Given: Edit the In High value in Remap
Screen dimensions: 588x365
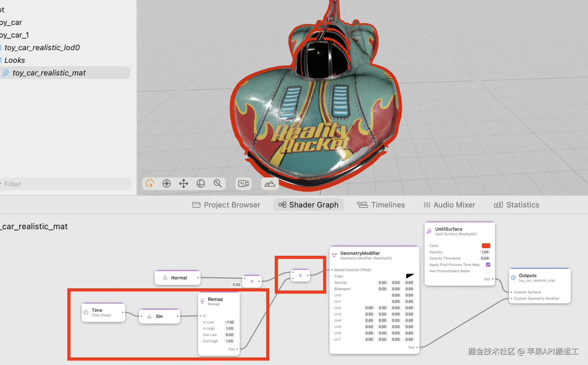Looking at the screenshot, I should click(x=230, y=329).
